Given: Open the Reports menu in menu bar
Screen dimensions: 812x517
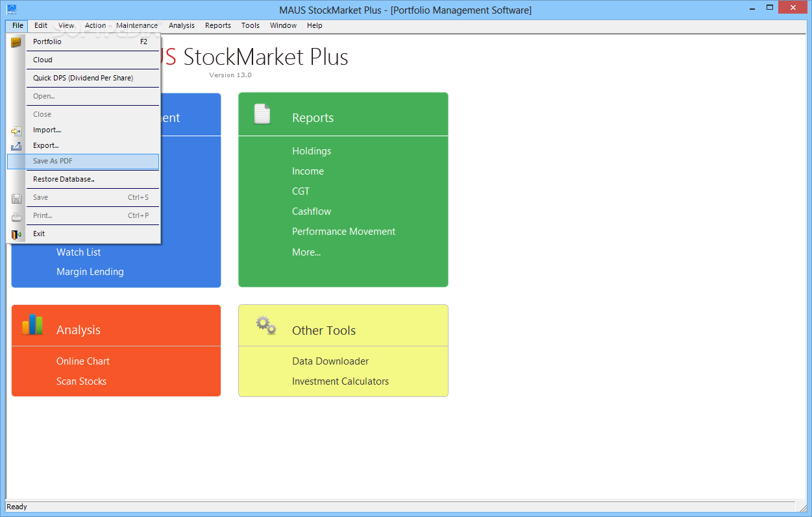Looking at the screenshot, I should tap(218, 25).
